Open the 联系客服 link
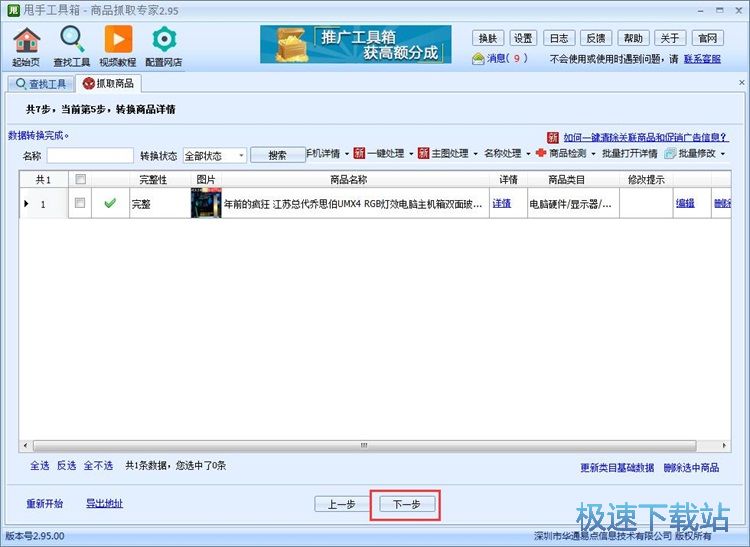The image size is (750, 547). (702, 59)
